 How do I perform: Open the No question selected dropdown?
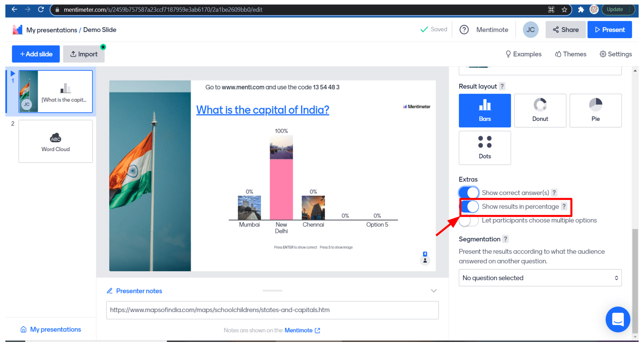[540, 278]
